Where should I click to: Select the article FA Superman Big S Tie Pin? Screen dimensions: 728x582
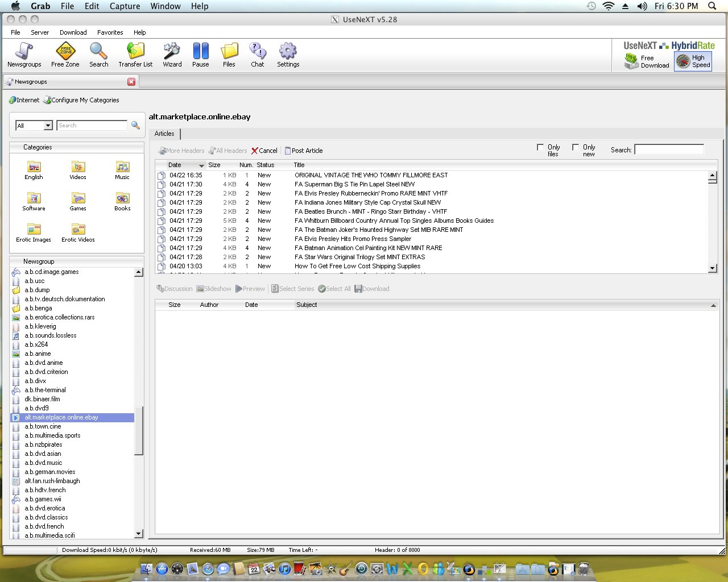pos(354,184)
